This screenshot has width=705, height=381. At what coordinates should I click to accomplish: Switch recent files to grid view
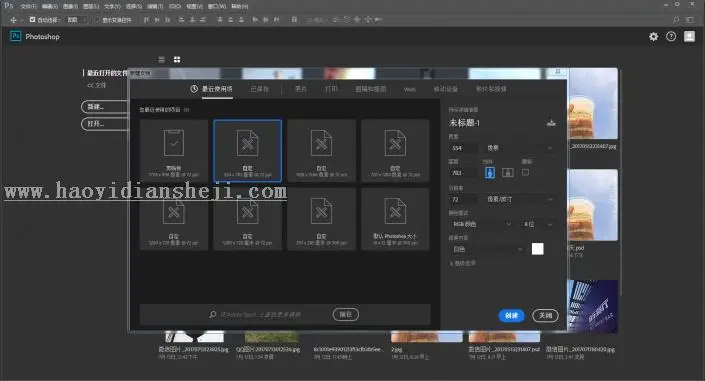click(x=177, y=59)
